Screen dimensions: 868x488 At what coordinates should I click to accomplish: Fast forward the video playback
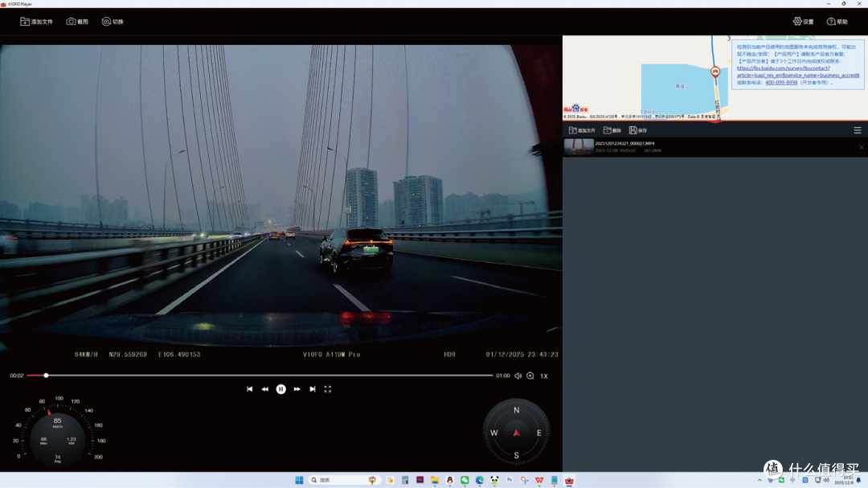point(297,389)
